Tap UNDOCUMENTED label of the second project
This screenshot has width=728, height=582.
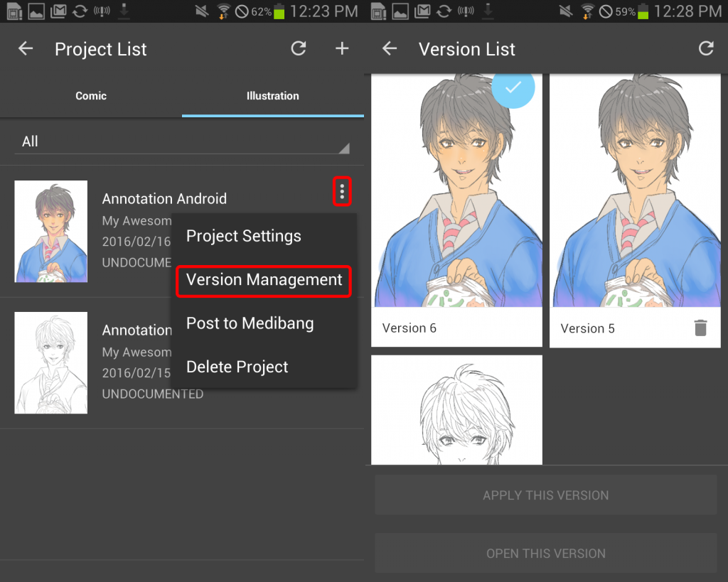point(153,394)
